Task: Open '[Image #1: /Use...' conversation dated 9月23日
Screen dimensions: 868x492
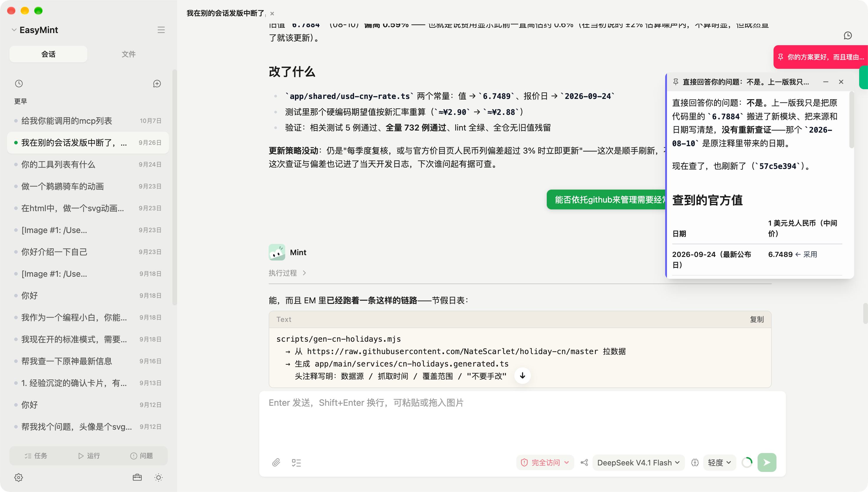Action: click(88, 230)
